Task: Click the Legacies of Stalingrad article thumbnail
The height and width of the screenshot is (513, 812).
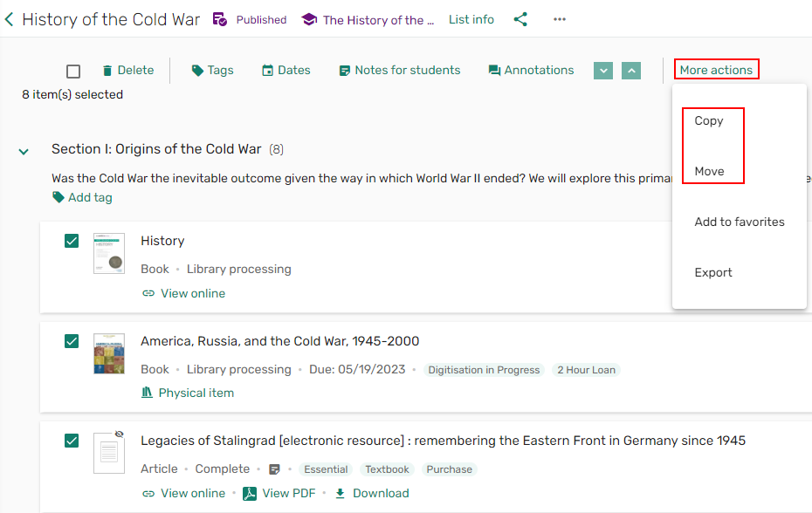Action: point(109,453)
